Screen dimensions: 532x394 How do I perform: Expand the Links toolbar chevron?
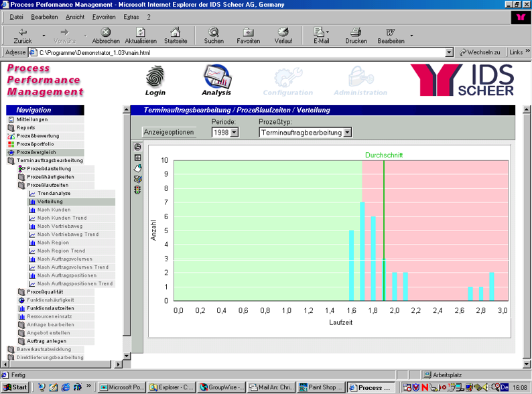tap(527, 51)
